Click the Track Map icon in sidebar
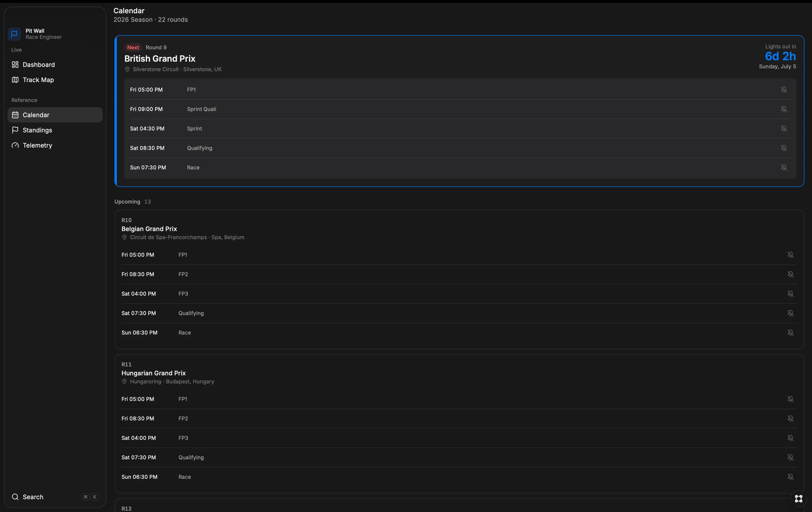Image resolution: width=812 pixels, height=512 pixels. (x=15, y=80)
